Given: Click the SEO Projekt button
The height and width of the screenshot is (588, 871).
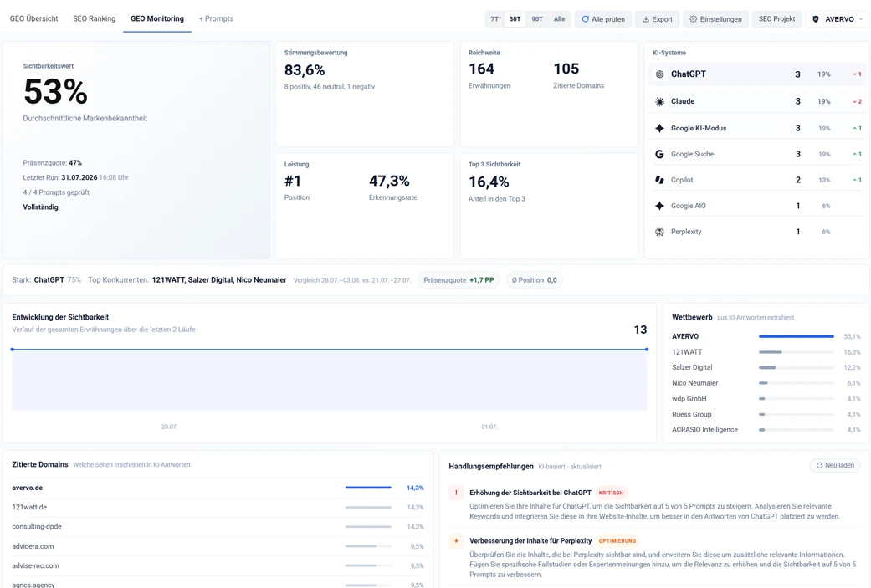Looking at the screenshot, I should 776,19.
